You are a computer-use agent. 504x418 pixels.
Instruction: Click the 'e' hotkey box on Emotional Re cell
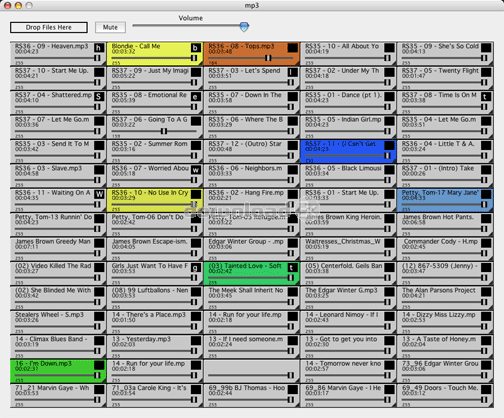point(196,97)
